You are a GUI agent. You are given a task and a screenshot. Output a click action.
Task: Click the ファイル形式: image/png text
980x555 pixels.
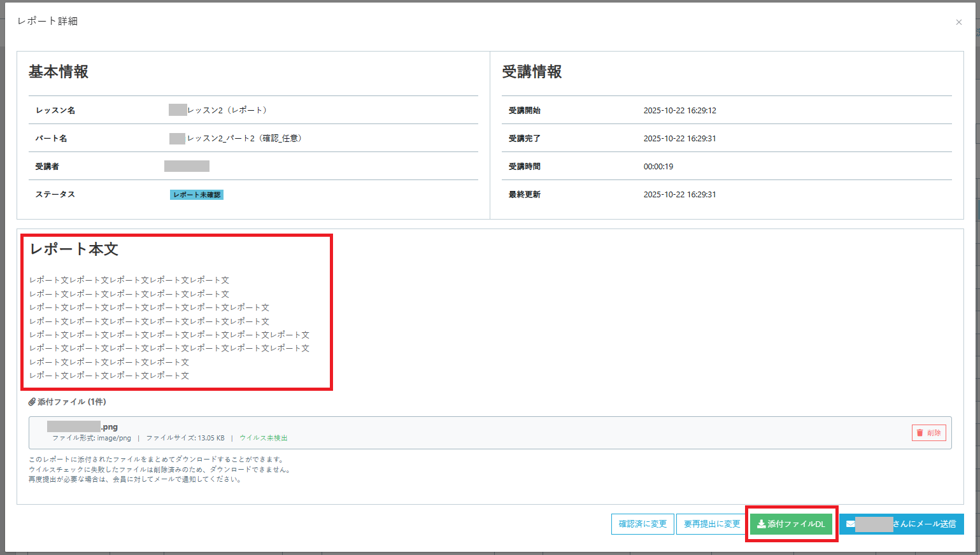point(91,438)
